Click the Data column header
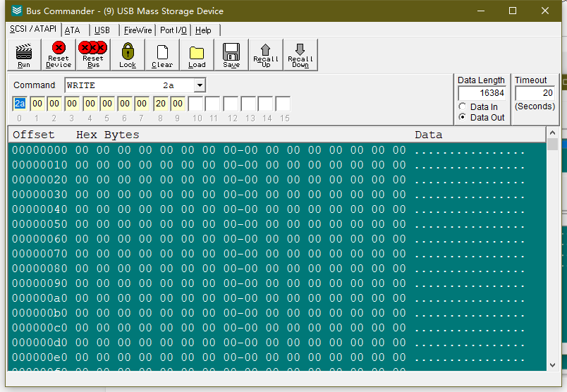The height and width of the screenshot is (392, 567). click(x=429, y=135)
